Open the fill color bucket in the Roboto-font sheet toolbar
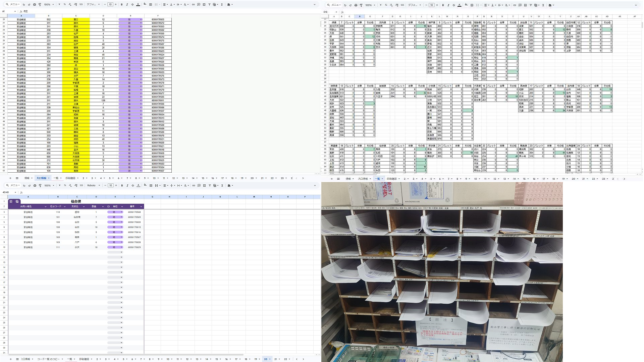The width and height of the screenshot is (644, 362). tap(145, 185)
